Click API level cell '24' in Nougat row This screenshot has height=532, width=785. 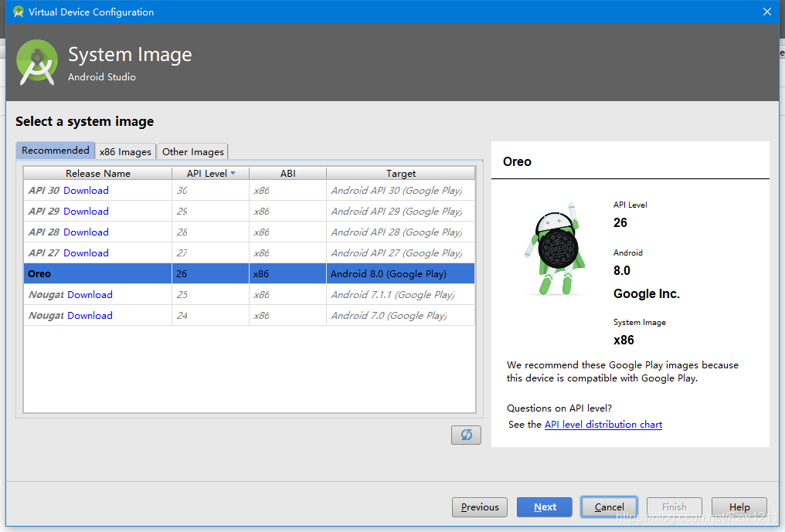pyautogui.click(x=210, y=315)
